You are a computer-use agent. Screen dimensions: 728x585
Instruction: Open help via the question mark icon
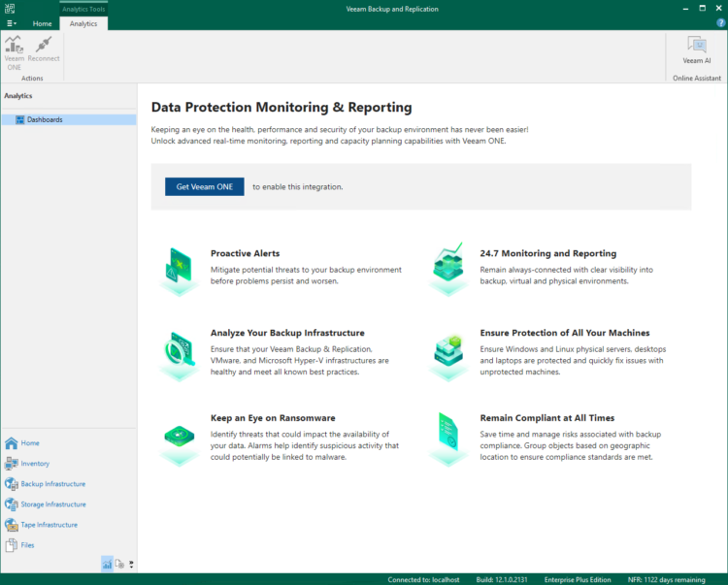coord(720,22)
